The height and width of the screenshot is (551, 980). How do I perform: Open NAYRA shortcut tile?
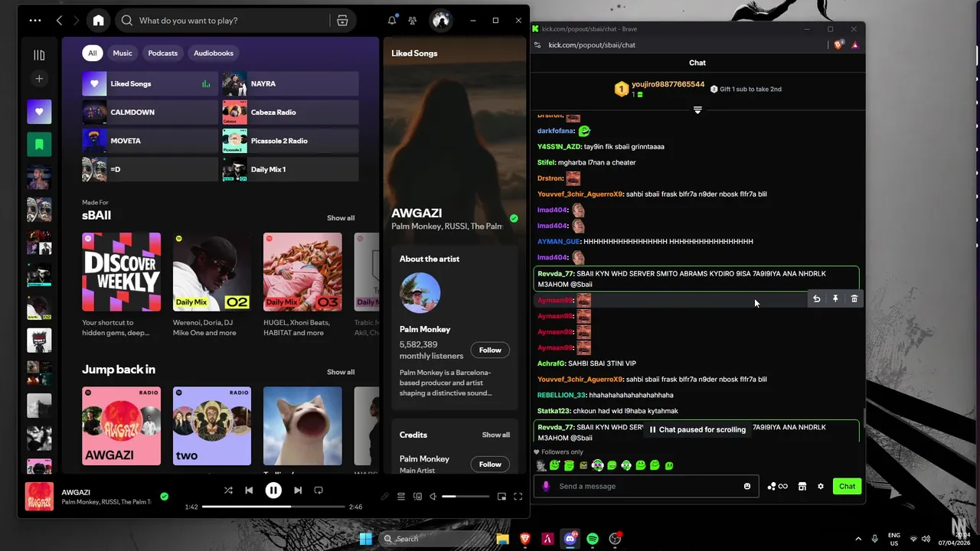click(x=290, y=83)
